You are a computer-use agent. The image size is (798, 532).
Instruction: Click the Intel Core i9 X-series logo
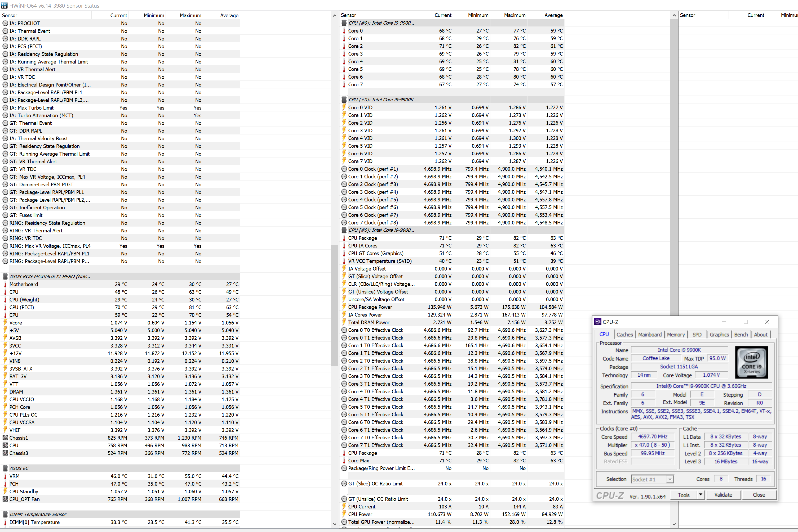pos(751,362)
